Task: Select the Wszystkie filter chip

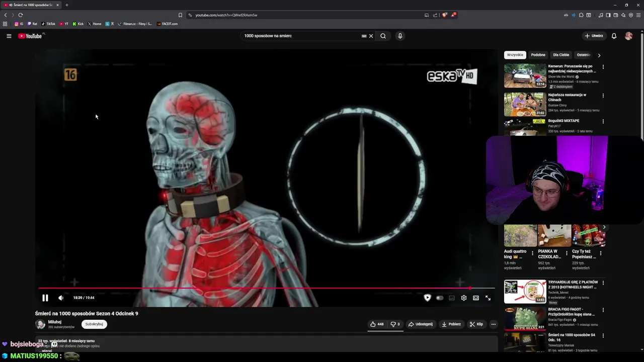Action: (515, 55)
